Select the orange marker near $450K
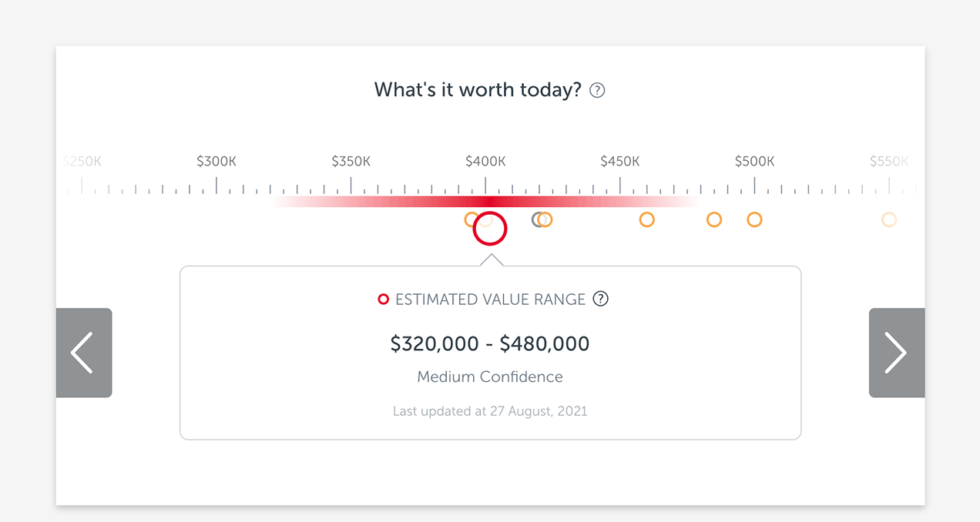The height and width of the screenshot is (522, 980). coord(647,219)
